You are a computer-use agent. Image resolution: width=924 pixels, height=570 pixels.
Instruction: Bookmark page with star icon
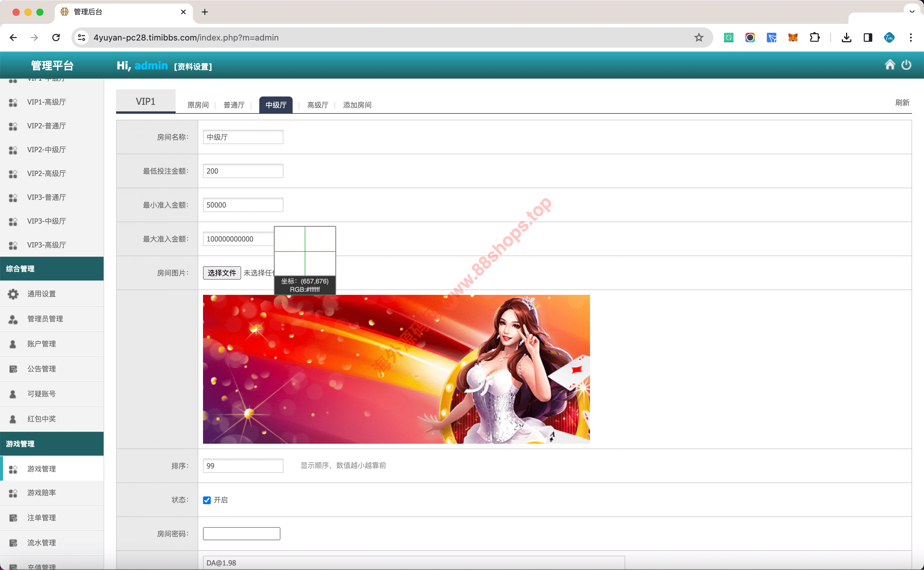tap(699, 38)
